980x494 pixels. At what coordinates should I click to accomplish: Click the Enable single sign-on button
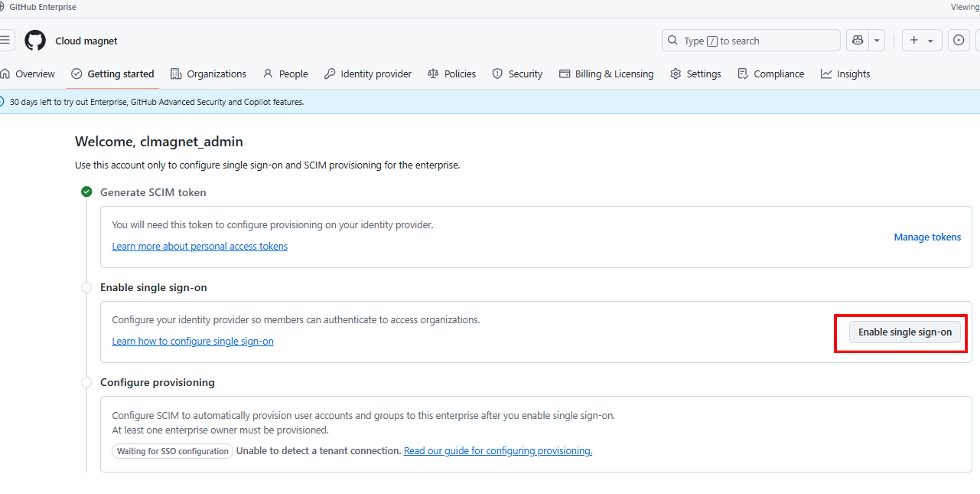905,332
